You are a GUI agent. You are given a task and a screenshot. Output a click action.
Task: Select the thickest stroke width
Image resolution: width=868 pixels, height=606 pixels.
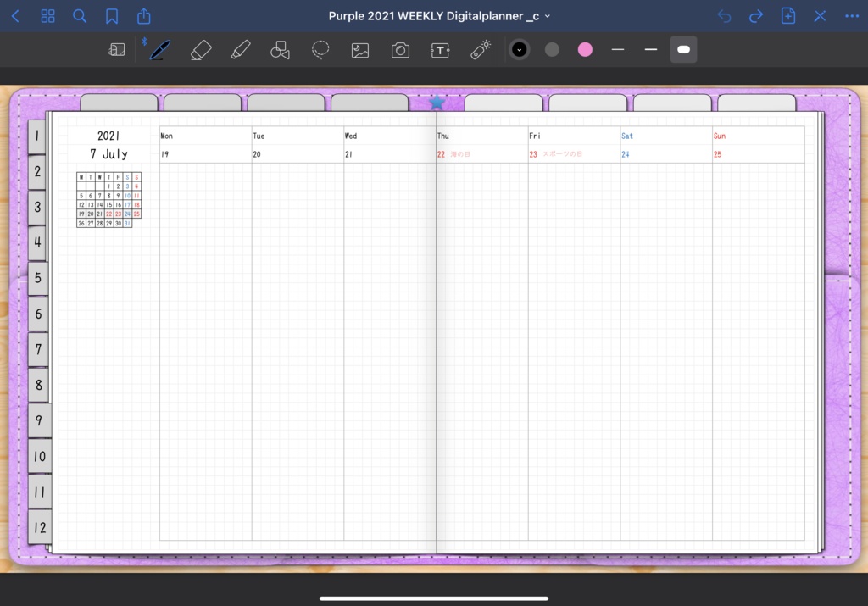(684, 50)
